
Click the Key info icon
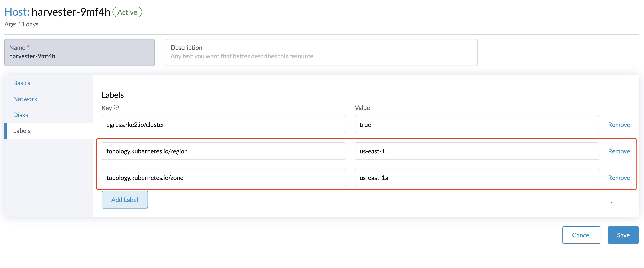[x=116, y=107]
